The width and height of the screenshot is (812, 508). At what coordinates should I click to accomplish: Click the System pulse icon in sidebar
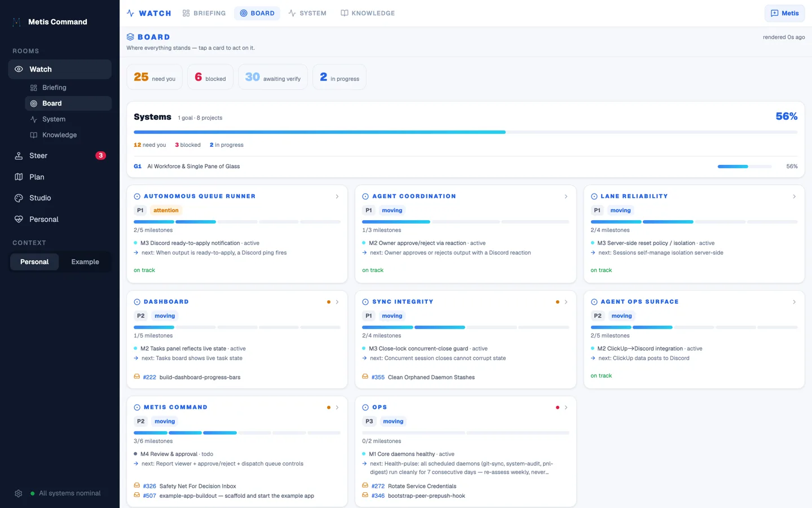click(x=34, y=119)
